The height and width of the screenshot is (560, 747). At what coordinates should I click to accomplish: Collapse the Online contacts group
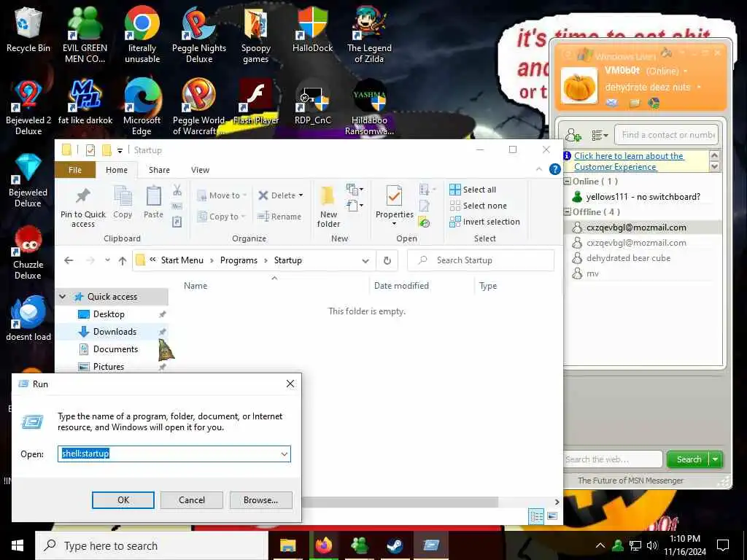pyautogui.click(x=568, y=182)
